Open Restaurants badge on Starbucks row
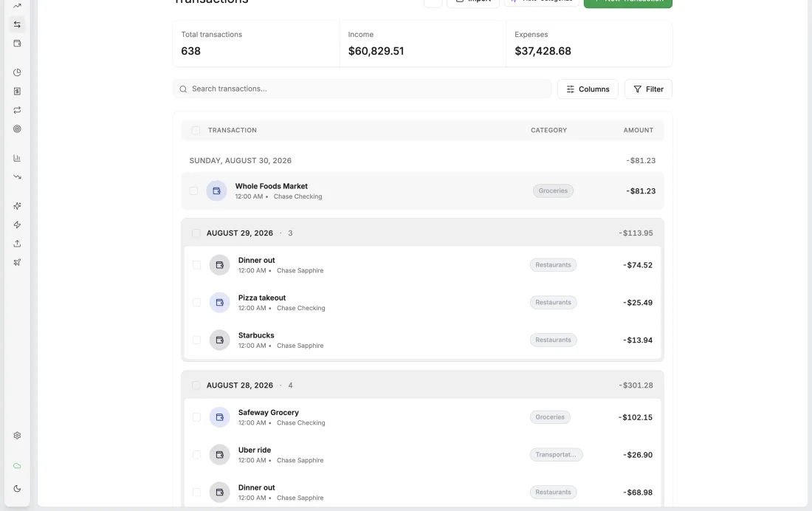The height and width of the screenshot is (511, 812). tap(553, 340)
